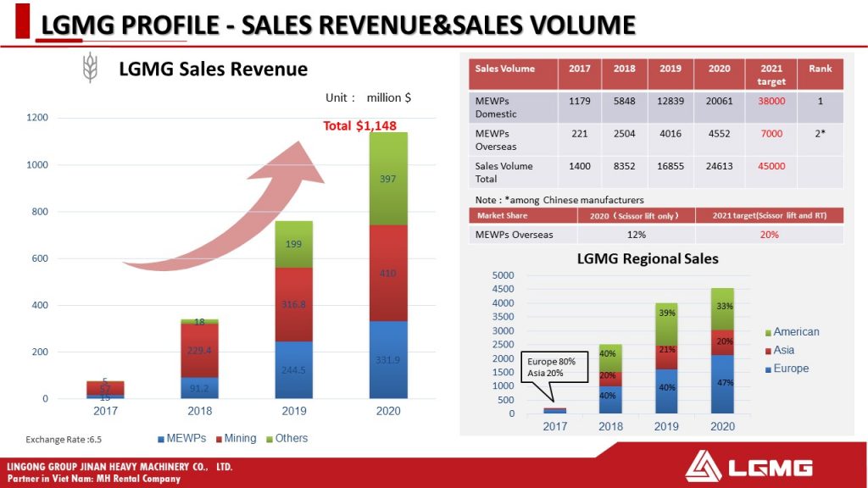868x488 pixels.
Task: Click the '2020 (Scissor lift only)' header cell
Action: [x=637, y=216]
